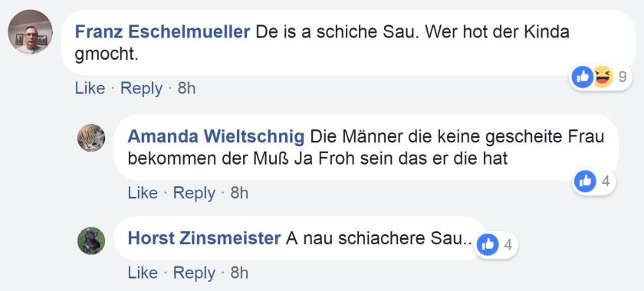Click the 8h timestamp on Amanda's reply

coord(239,192)
